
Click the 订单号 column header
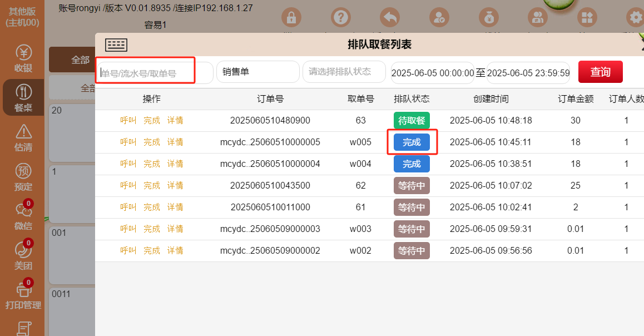click(x=270, y=99)
